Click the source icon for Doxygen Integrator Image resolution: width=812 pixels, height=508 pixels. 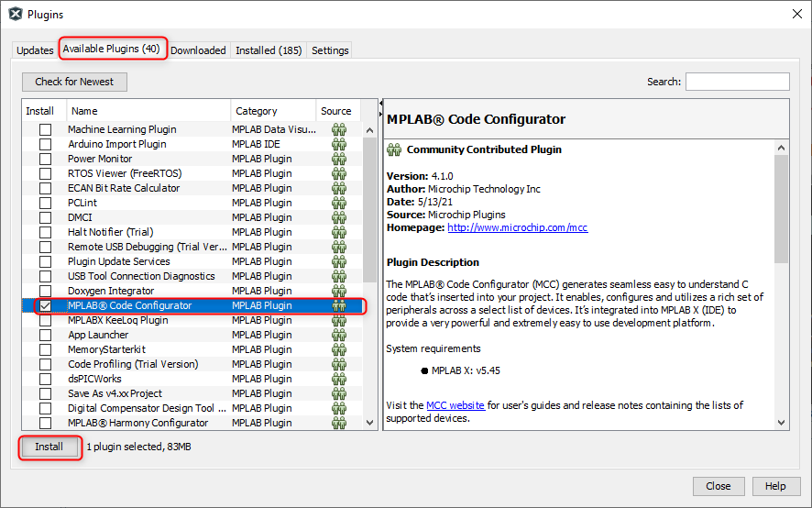[339, 291]
